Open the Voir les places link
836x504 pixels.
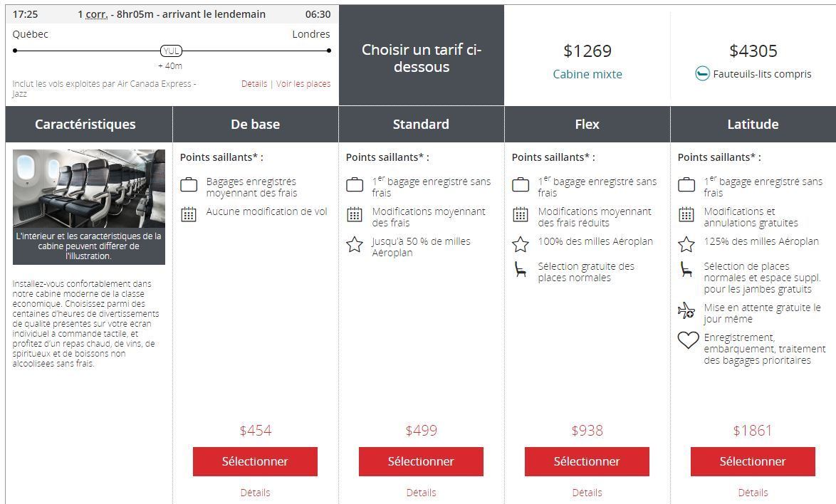303,84
